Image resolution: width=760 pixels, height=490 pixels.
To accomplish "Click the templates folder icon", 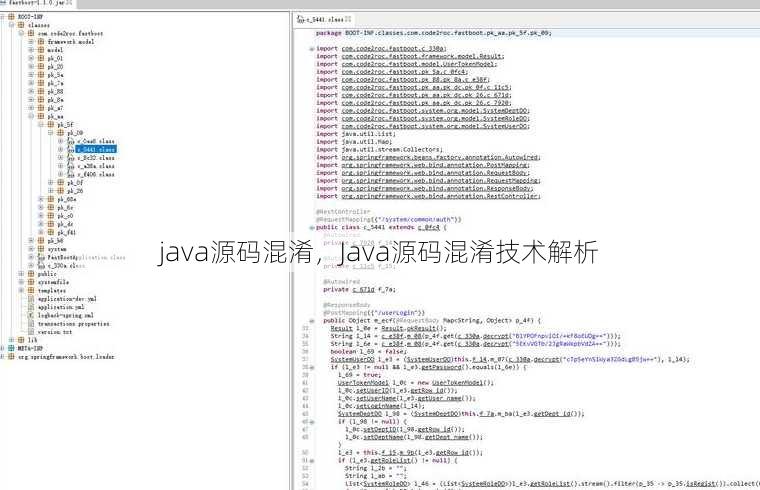I will [31, 290].
